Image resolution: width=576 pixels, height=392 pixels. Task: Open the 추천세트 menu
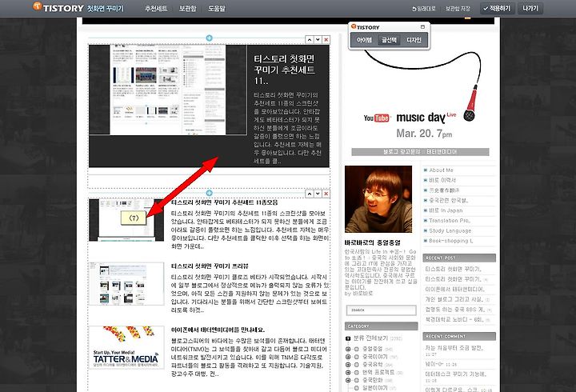coord(156,9)
